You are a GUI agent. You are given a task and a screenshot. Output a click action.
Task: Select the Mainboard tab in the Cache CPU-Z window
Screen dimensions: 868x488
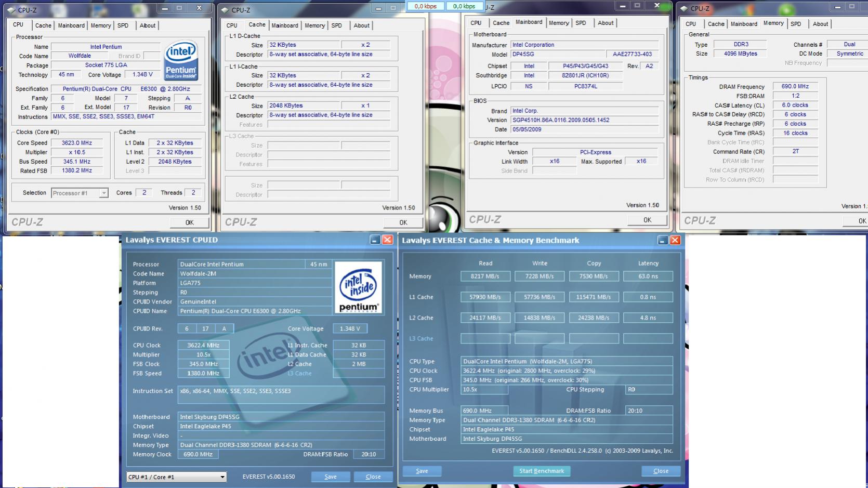(x=285, y=25)
